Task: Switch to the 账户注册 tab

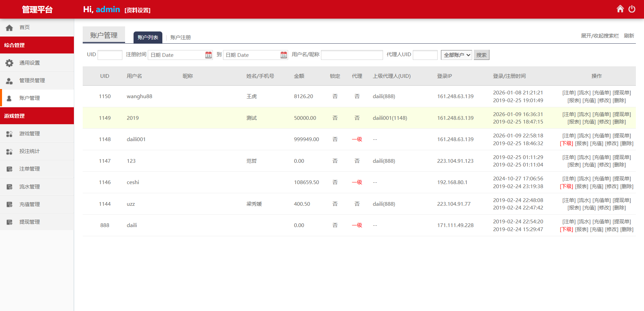Action: [x=180, y=37]
